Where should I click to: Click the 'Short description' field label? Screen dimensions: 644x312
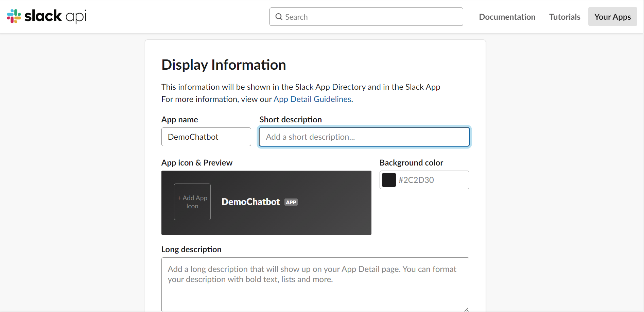click(x=291, y=120)
